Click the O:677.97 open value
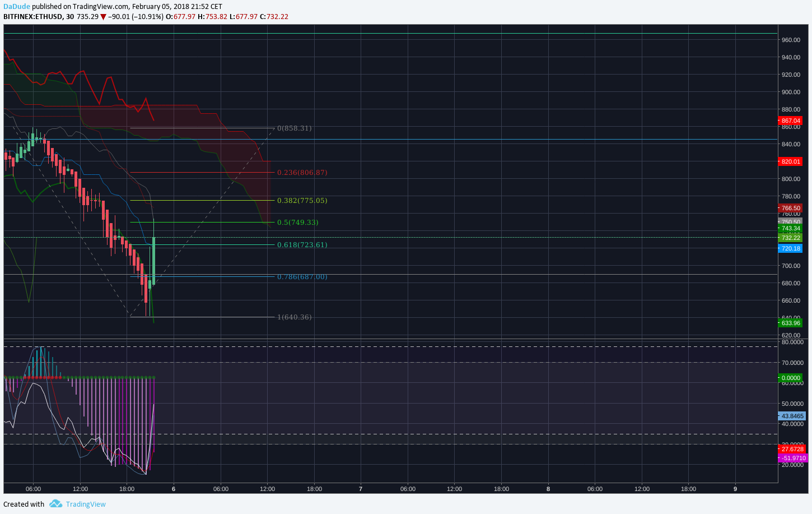 point(181,17)
